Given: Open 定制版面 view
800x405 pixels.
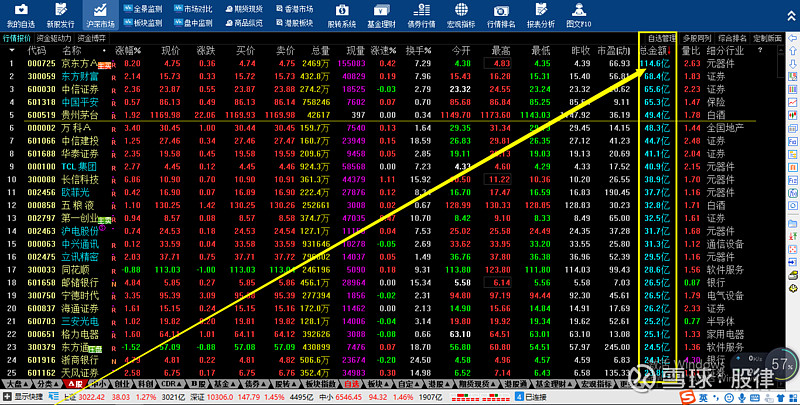Looking at the screenshot, I should click(x=767, y=38).
